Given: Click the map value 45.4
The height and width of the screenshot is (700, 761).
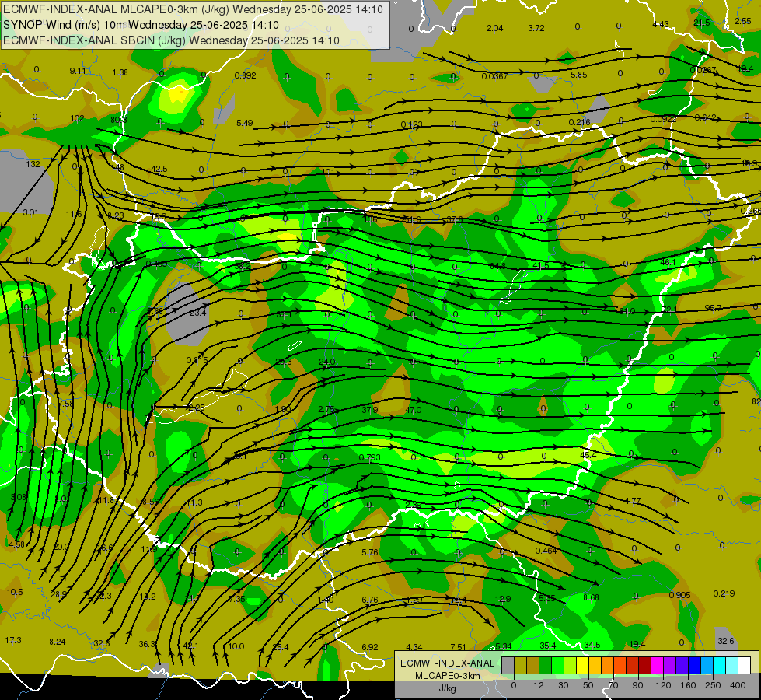Looking at the screenshot, I should tap(588, 455).
